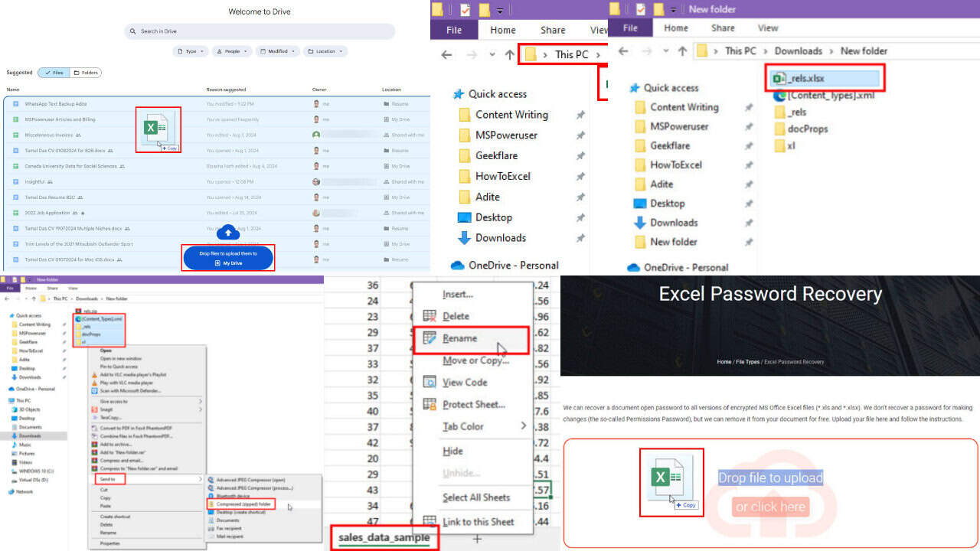This screenshot has height=551, width=980.
Task: Click the [Content_Types].xml file beside _rels.xlsx
Action: [x=823, y=96]
